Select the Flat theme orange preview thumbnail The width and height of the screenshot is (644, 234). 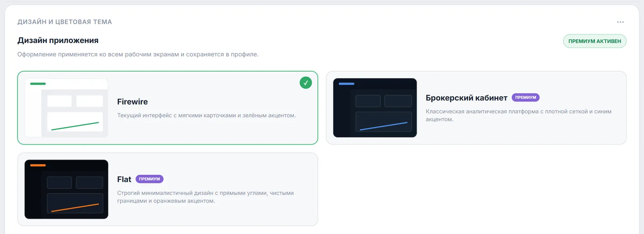pos(66,189)
